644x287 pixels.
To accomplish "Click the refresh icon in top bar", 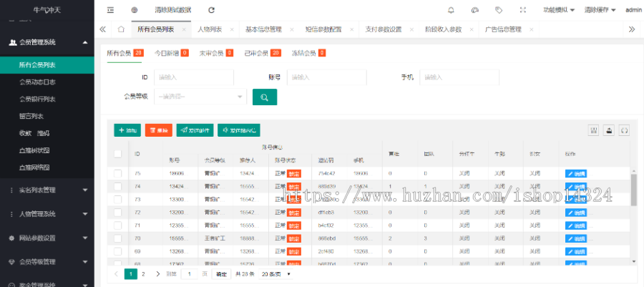I will pyautogui.click(x=212, y=10).
